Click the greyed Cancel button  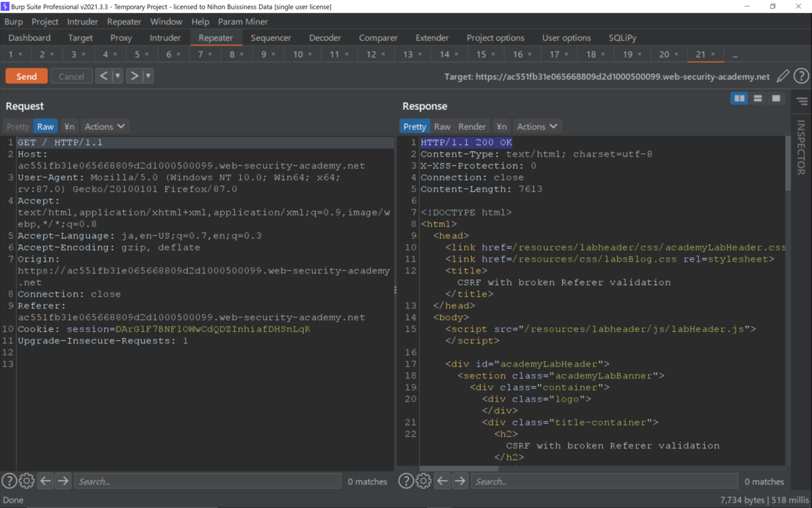pyautogui.click(x=71, y=76)
